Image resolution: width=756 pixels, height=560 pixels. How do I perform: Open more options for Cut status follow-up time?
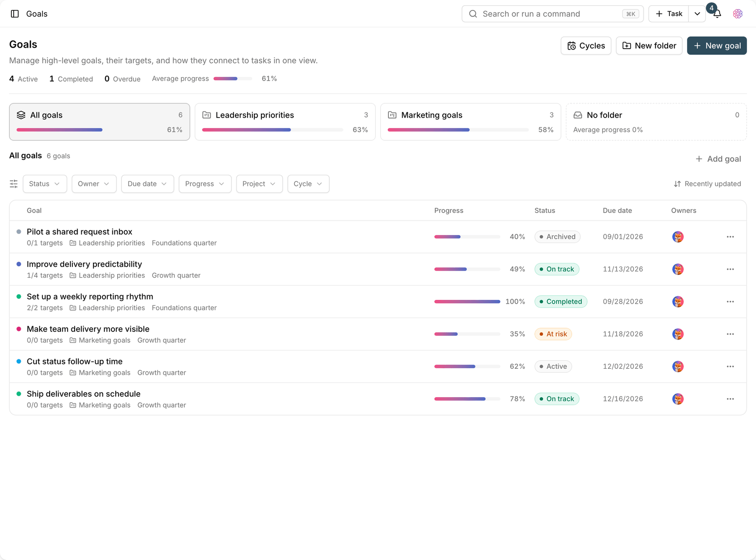point(730,366)
